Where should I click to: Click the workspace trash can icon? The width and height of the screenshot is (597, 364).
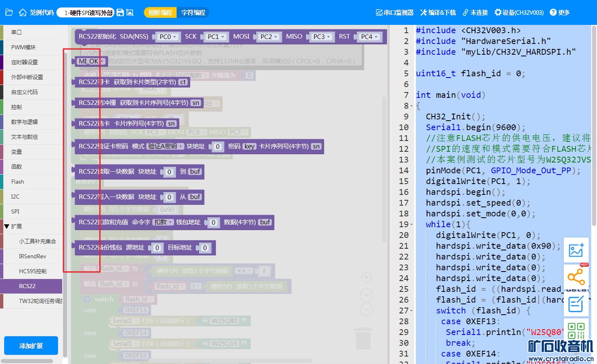click(363, 339)
